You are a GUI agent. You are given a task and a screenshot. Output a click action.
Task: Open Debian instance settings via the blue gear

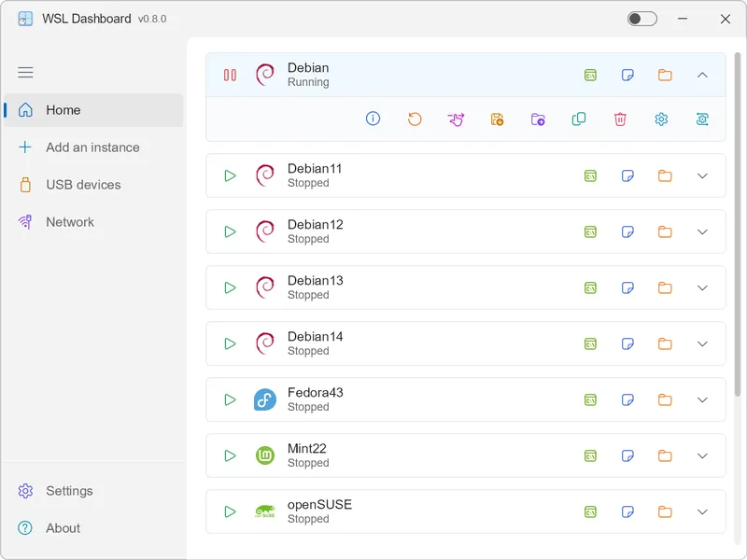coord(661,119)
